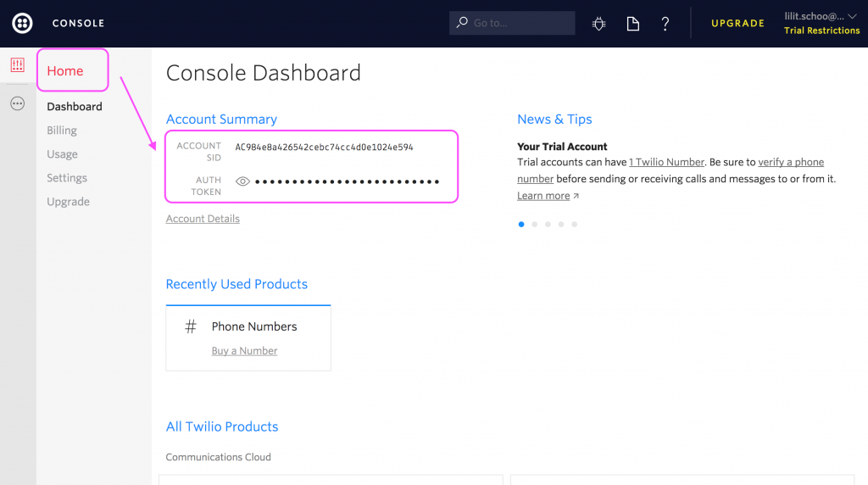Click the News & Tips heading
The width and height of the screenshot is (868, 485).
[554, 119]
